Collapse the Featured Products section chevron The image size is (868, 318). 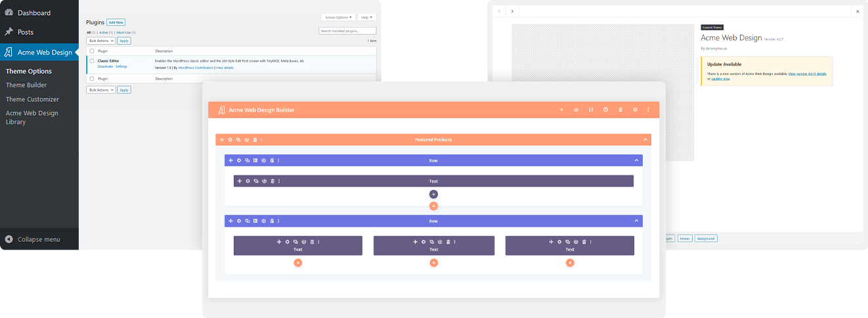(x=645, y=140)
